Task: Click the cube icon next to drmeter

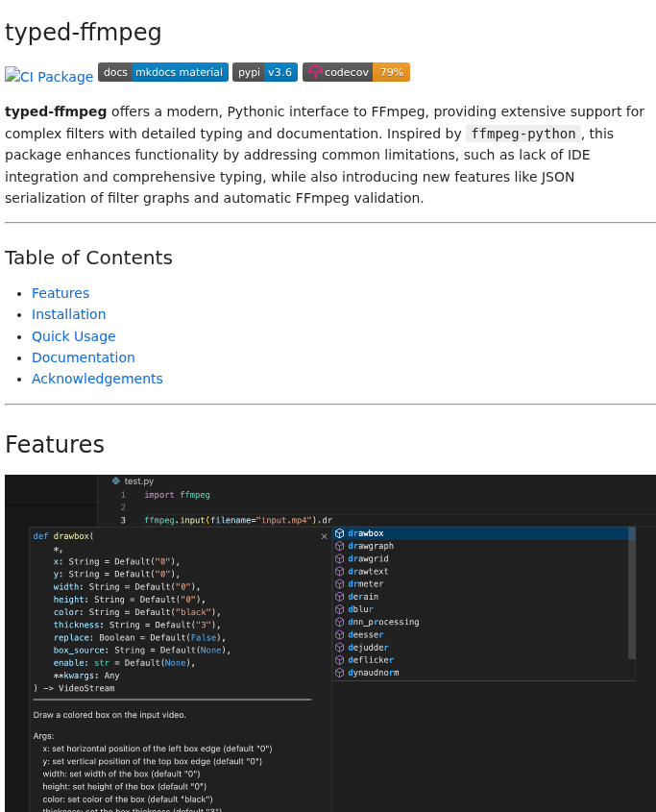Action: point(339,583)
